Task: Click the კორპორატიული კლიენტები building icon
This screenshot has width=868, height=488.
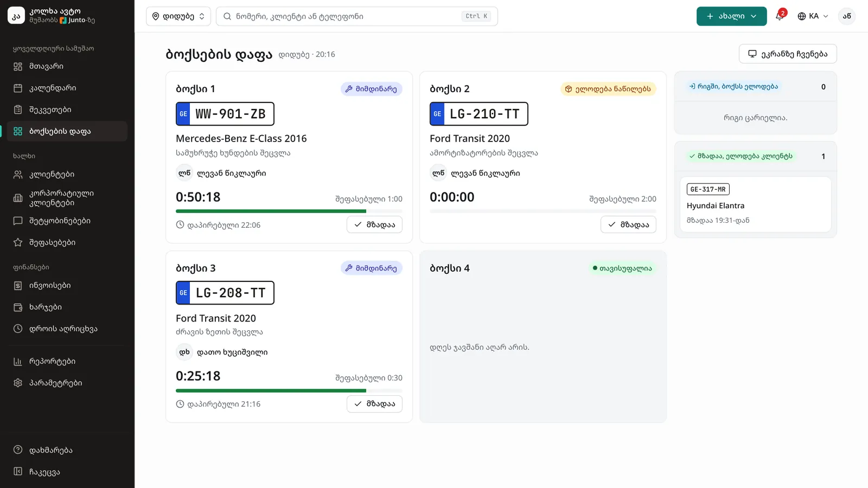Action: pos(18,198)
